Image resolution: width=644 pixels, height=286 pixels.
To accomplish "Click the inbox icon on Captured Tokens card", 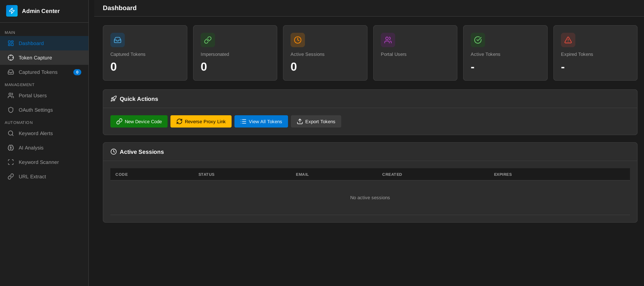I will click(118, 40).
